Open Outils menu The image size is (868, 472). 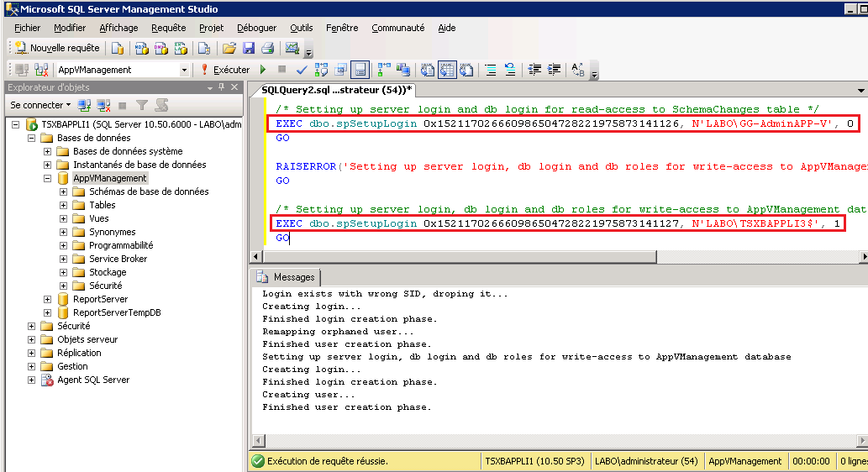(x=301, y=28)
